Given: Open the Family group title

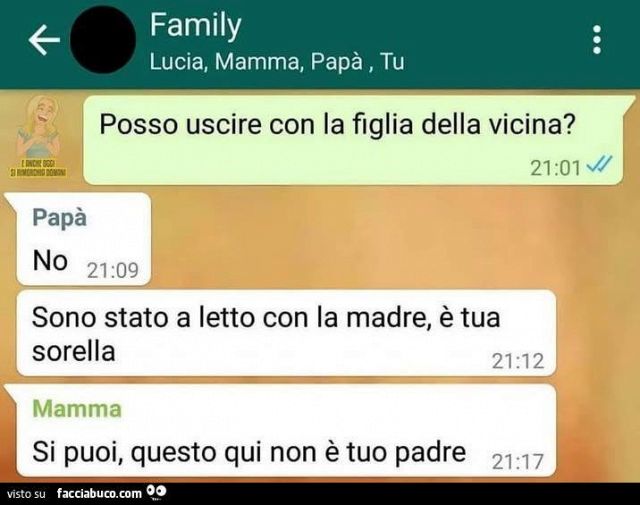Looking at the screenshot, I should point(196,25).
